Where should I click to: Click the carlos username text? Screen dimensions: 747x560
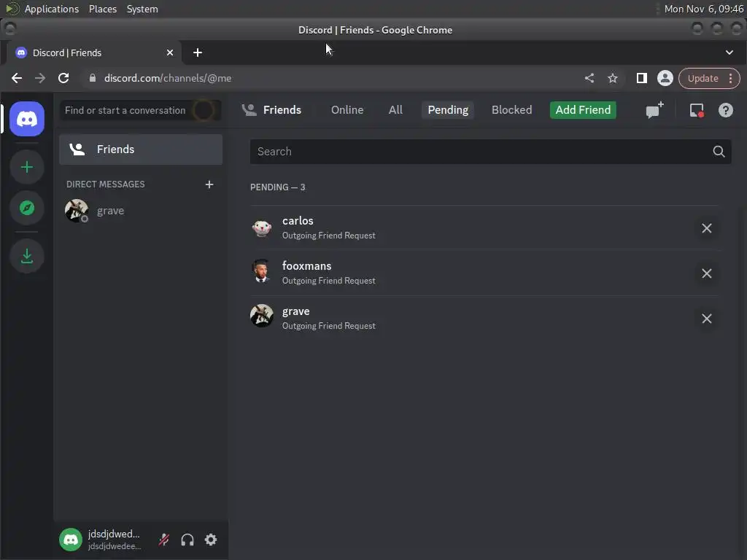pyautogui.click(x=298, y=221)
